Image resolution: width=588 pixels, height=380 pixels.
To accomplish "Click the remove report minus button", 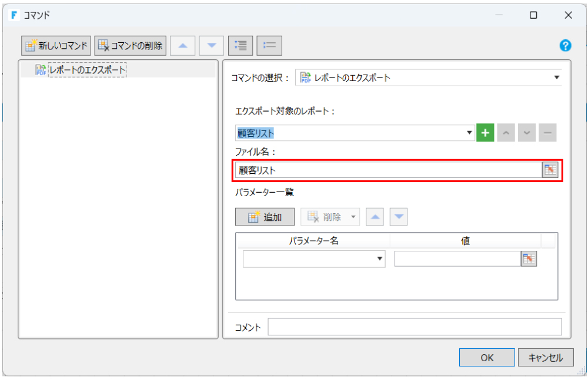I will pos(547,133).
